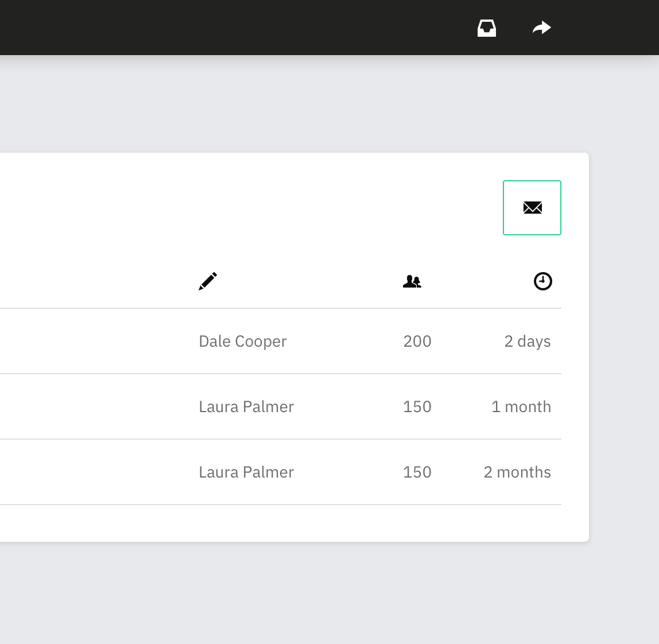Click the people group column icon

[412, 281]
